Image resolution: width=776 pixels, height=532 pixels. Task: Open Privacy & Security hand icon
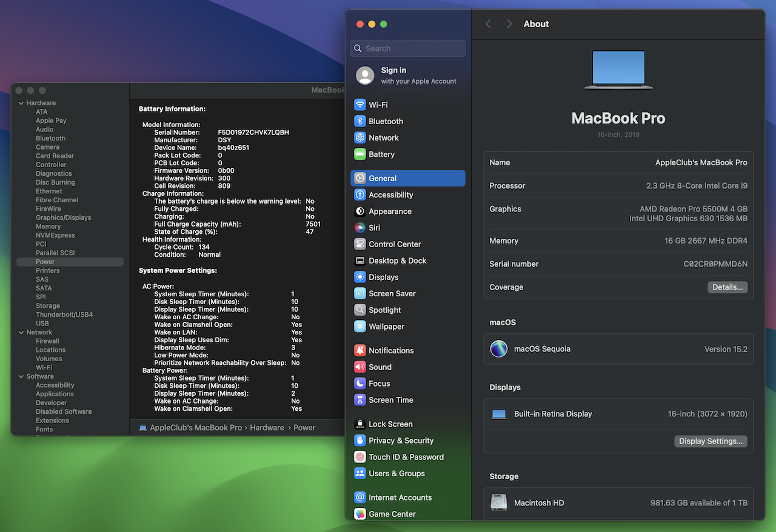360,441
